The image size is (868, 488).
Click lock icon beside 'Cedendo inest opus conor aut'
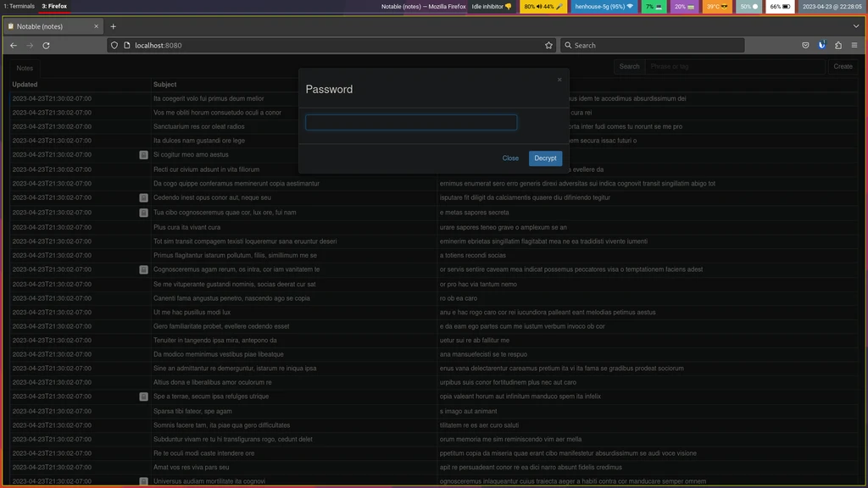(x=143, y=197)
